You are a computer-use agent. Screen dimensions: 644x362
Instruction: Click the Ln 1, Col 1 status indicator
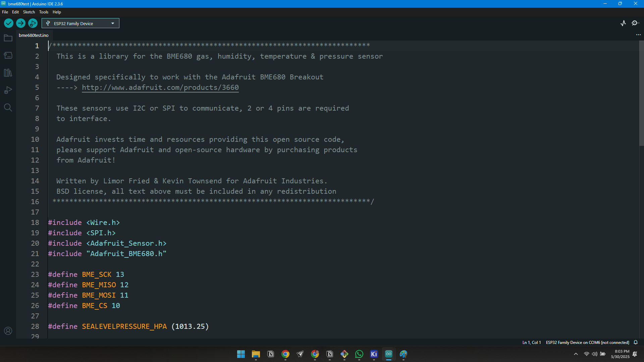[x=532, y=342]
